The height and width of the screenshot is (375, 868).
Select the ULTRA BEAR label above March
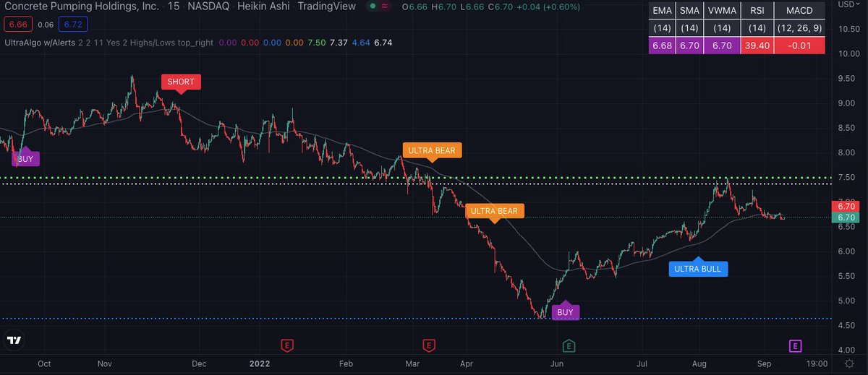click(x=431, y=151)
